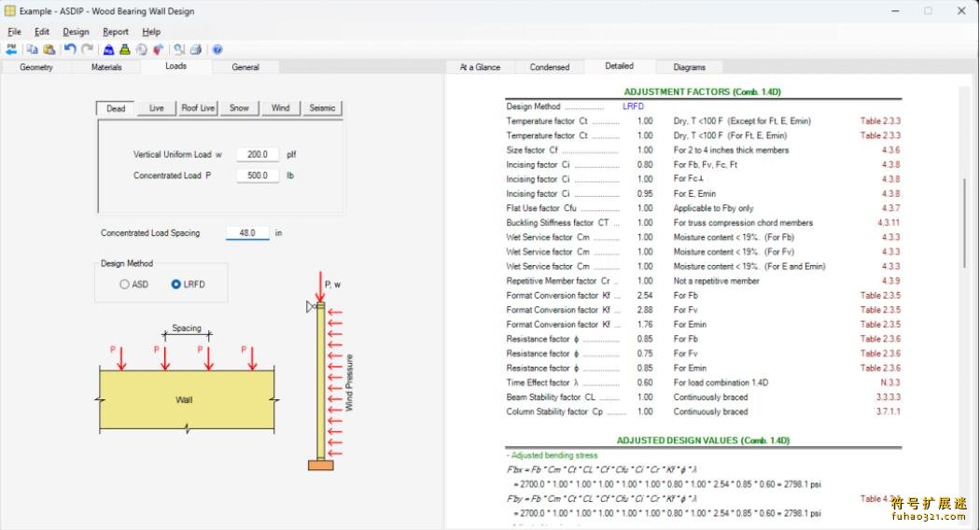
Task: Click the 'Wind Pressure' label in the diagram
Action: [x=349, y=383]
